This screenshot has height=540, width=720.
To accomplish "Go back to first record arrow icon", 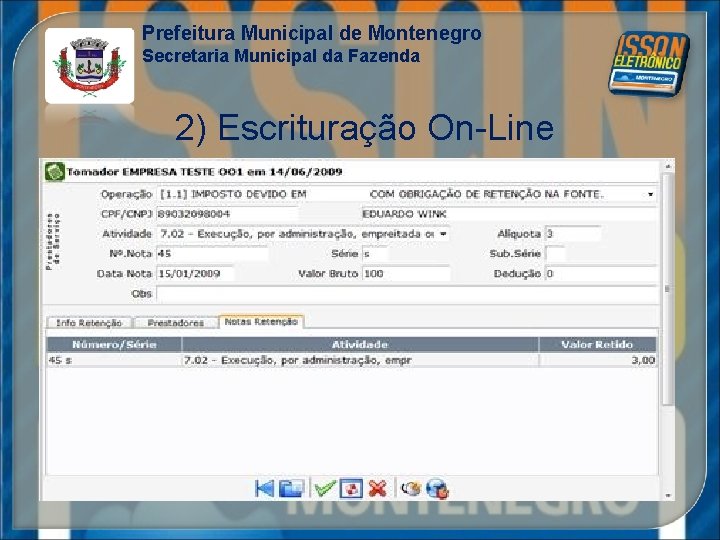I will tap(264, 488).
